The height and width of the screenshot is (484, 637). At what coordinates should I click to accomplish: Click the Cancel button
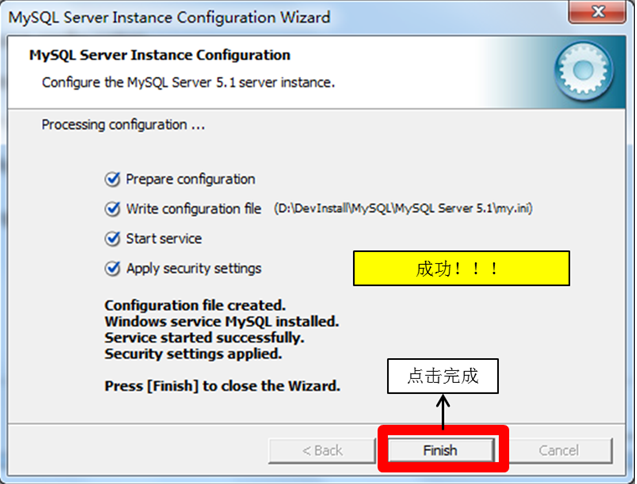tap(559, 450)
